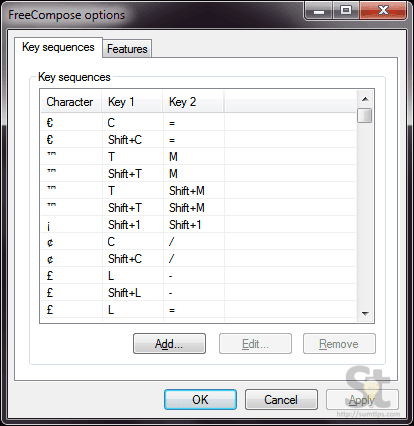Click the Cancel button
Screen dimensions: 414x426
point(281,399)
